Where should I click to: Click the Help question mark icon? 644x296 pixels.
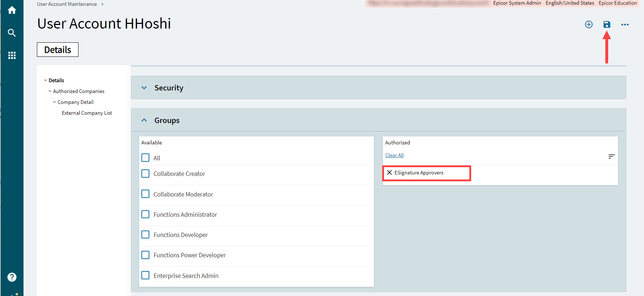pos(12,277)
